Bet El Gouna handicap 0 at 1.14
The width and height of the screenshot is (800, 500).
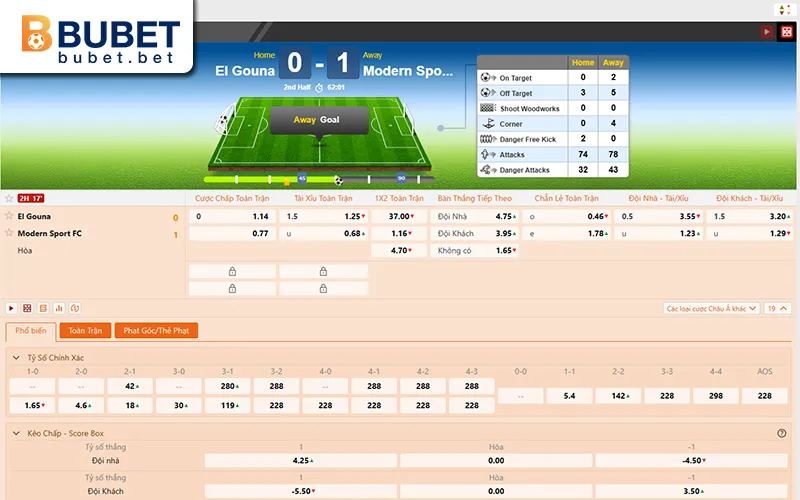pos(232,216)
